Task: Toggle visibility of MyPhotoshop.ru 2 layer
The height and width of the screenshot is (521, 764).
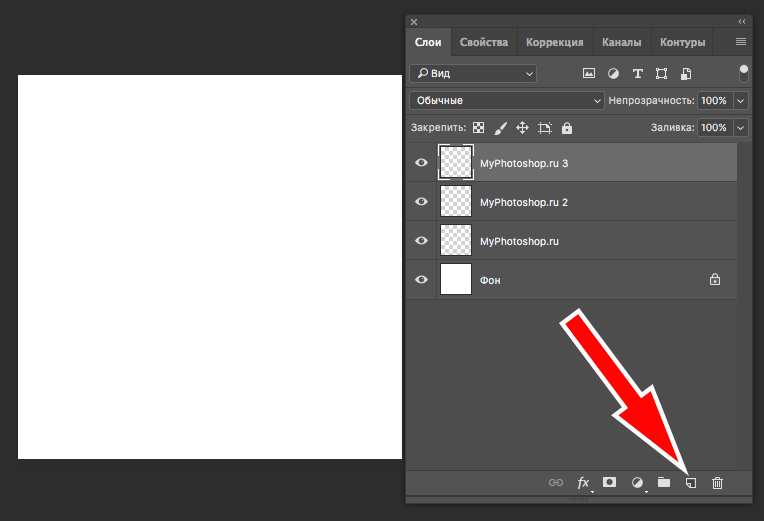Action: pos(421,202)
